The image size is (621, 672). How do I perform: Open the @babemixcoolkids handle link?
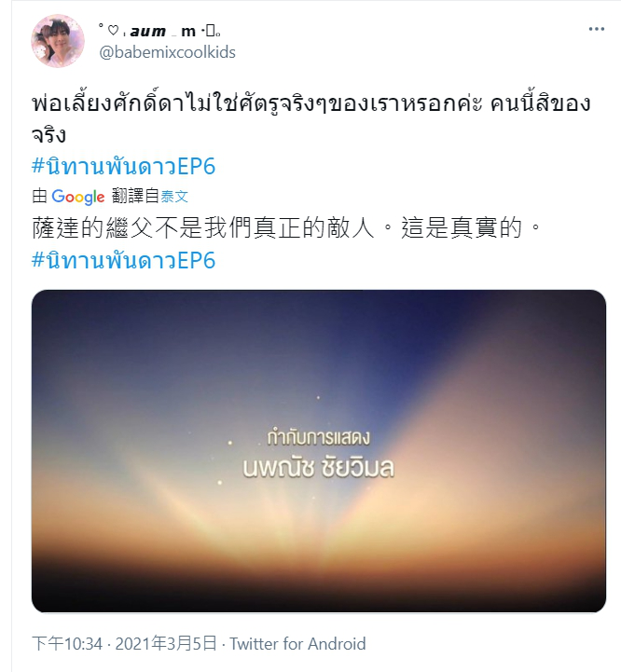pos(167,52)
